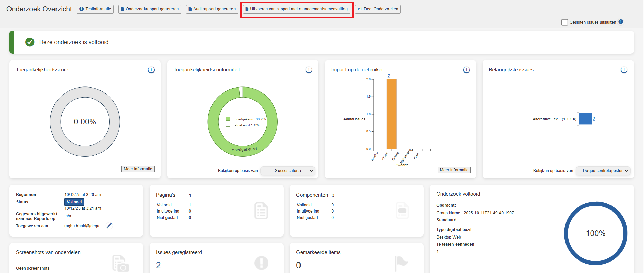Click pencil icon to edit Toegewezen aan
The image size is (644, 273).
pyautogui.click(x=109, y=226)
